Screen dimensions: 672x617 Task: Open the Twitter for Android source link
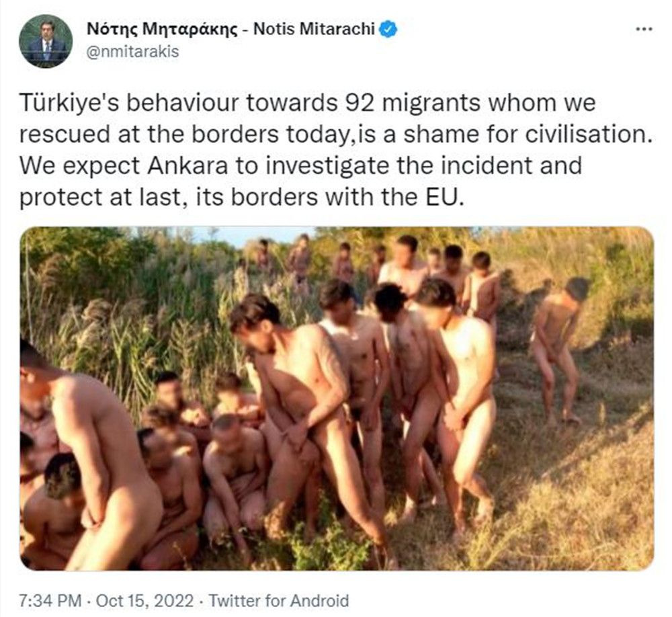coord(279,600)
